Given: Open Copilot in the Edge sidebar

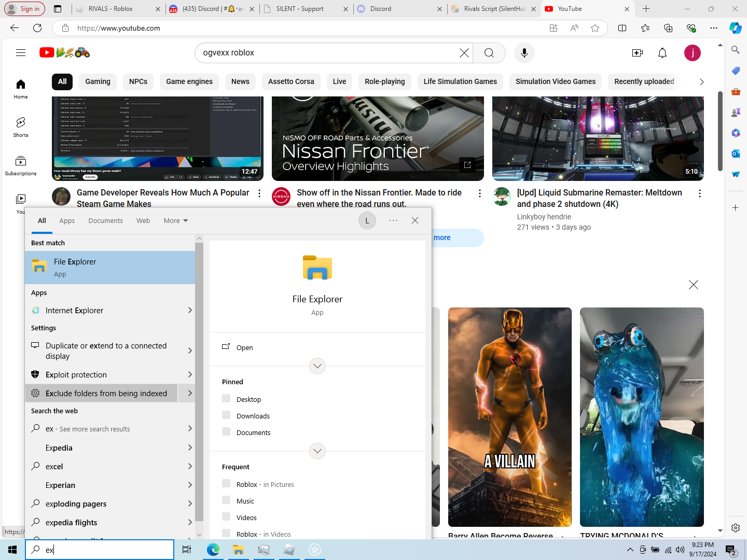Looking at the screenshot, I should coord(736,28).
